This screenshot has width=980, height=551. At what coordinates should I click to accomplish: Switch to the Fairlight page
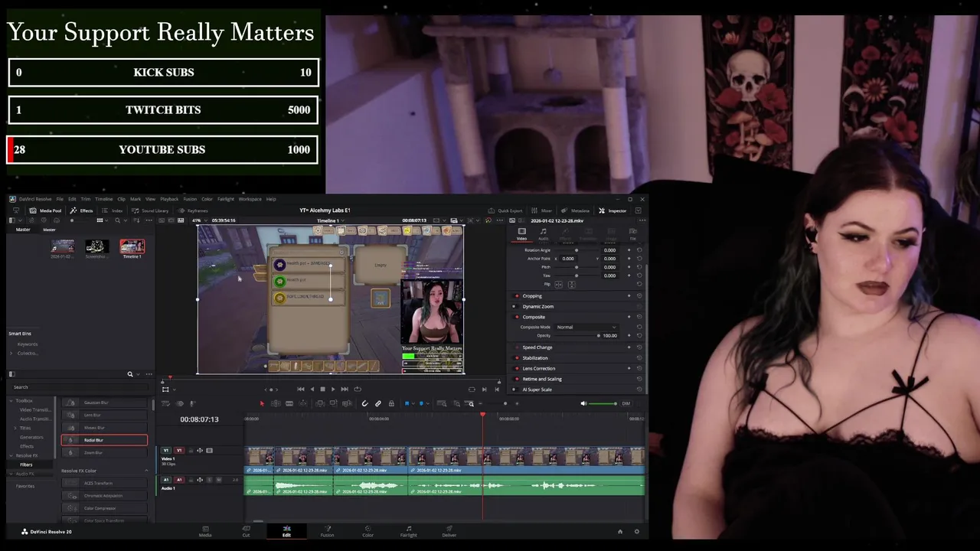pos(408,531)
